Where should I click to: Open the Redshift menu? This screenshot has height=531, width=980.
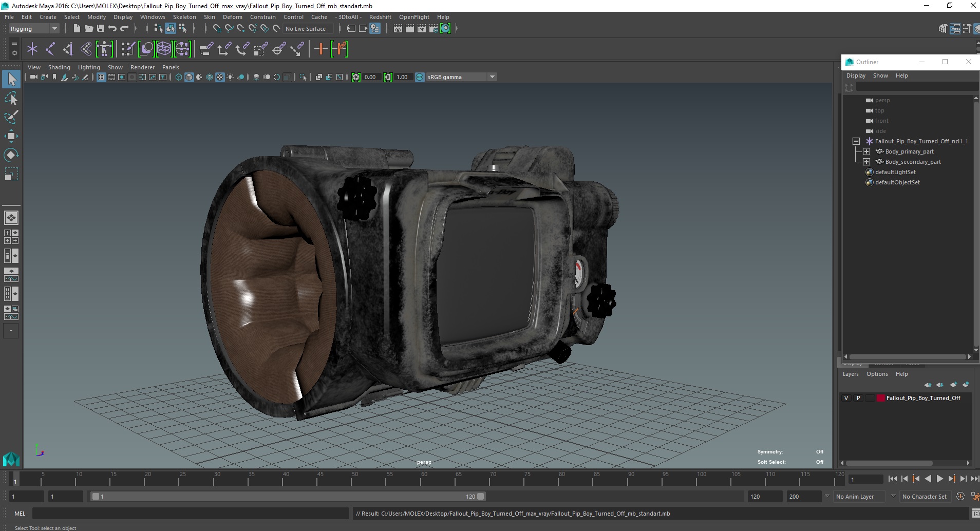point(380,17)
